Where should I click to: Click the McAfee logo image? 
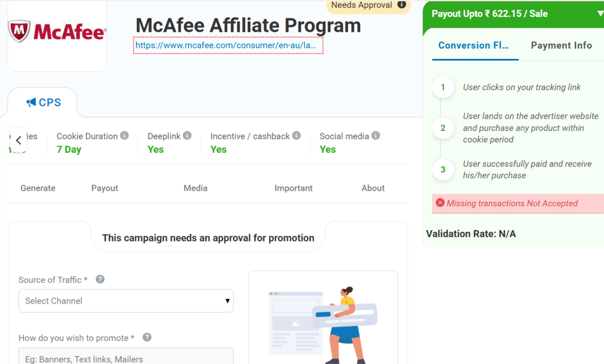coord(57,32)
